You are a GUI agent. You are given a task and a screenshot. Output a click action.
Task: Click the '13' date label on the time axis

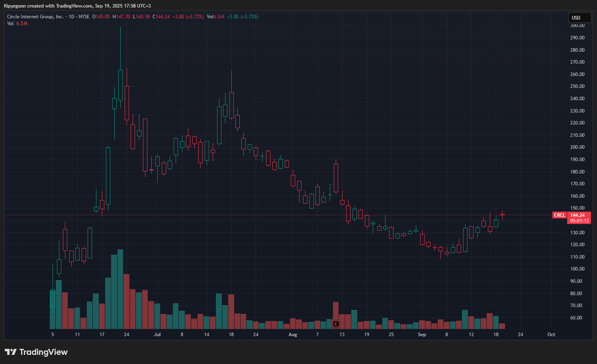click(342, 335)
